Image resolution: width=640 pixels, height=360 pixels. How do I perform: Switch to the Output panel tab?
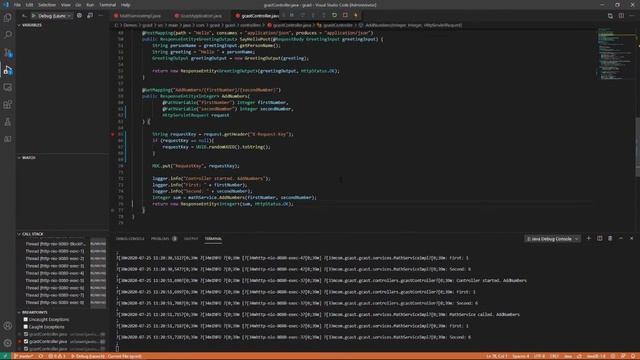pyautogui.click(x=191, y=239)
